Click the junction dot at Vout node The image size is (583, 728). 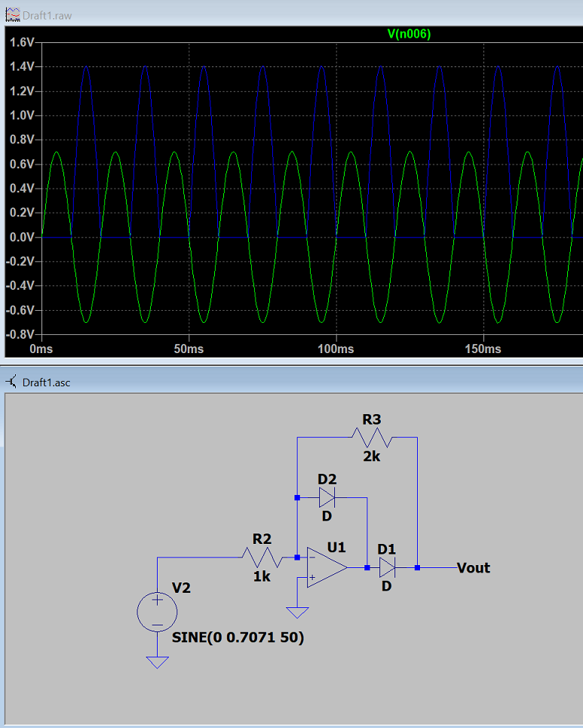point(417,567)
